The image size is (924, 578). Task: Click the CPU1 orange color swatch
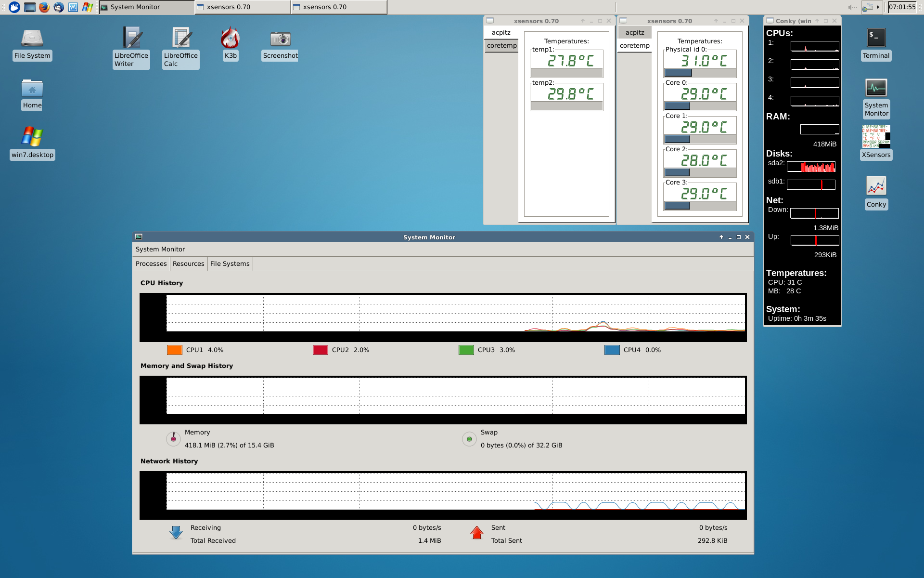click(174, 350)
